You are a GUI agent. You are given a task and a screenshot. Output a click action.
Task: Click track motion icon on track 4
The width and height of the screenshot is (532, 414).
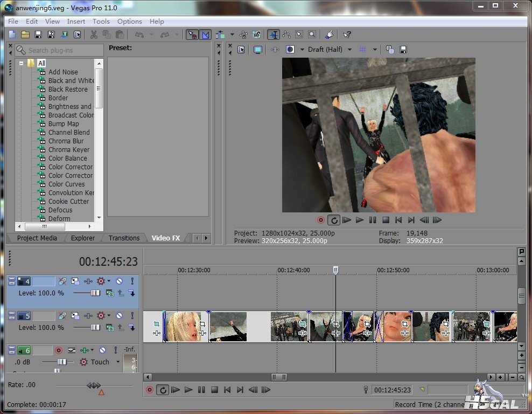(x=75, y=281)
